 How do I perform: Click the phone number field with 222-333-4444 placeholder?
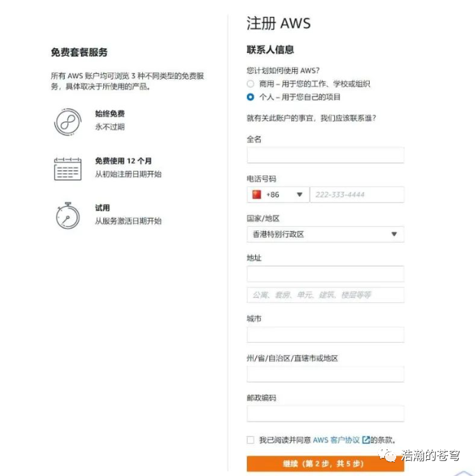point(357,195)
